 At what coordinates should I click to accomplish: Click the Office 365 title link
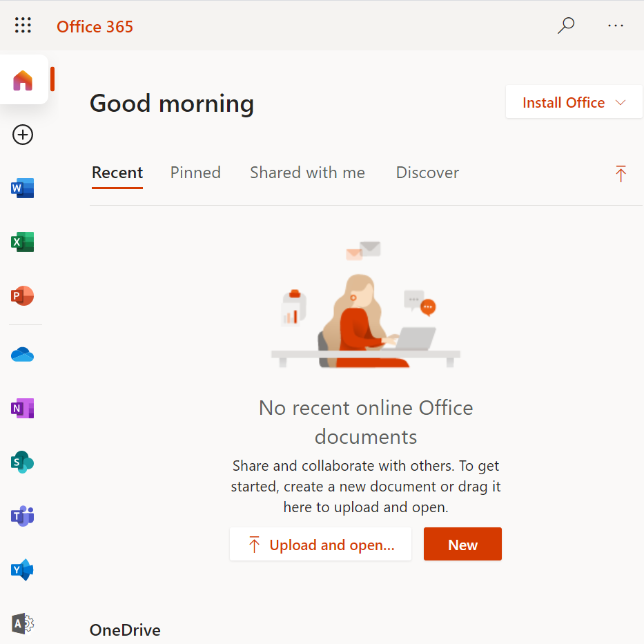(95, 27)
